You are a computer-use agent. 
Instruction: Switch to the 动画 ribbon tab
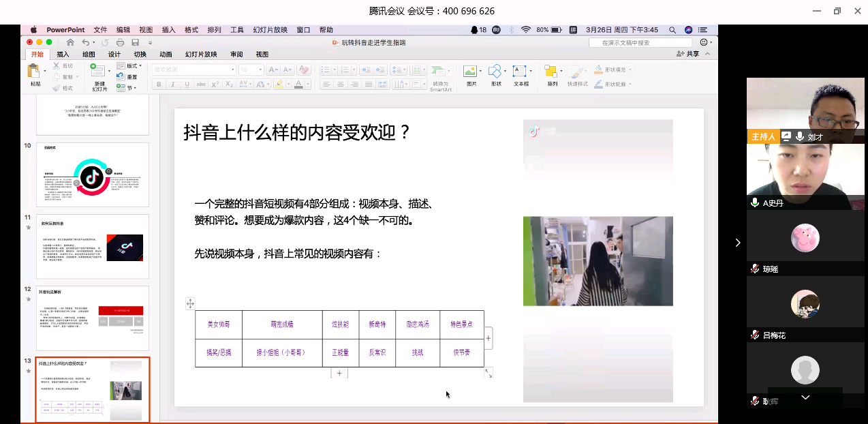[166, 55]
